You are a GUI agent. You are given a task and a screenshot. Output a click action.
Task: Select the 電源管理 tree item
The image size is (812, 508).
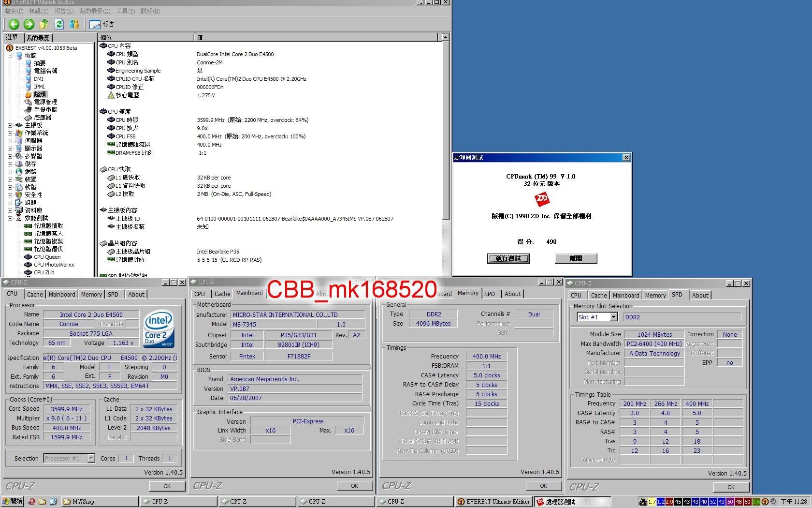tap(45, 102)
